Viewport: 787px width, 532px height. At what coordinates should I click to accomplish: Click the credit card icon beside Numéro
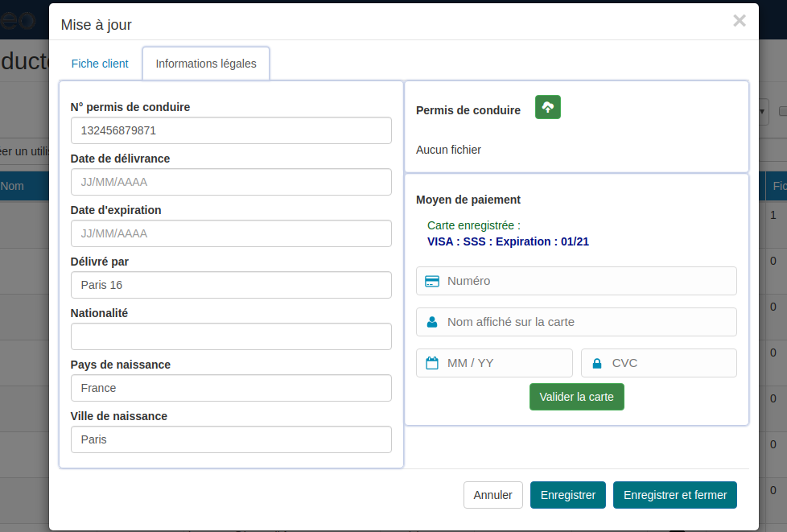[x=432, y=281]
